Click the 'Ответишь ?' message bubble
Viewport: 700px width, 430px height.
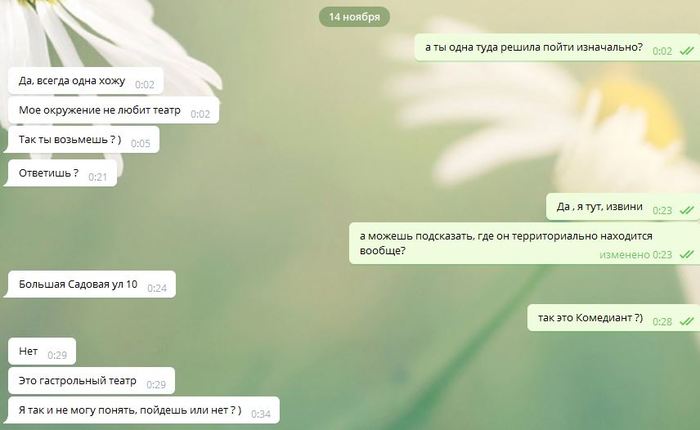[x=61, y=173]
